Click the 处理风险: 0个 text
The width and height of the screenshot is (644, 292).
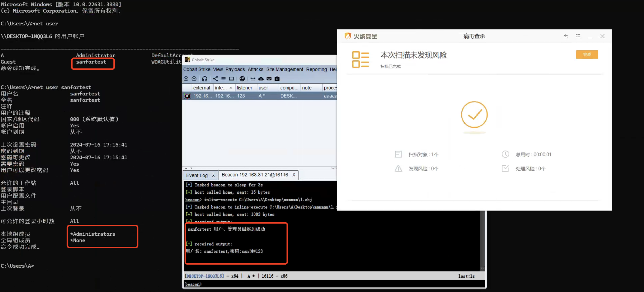[530, 168]
